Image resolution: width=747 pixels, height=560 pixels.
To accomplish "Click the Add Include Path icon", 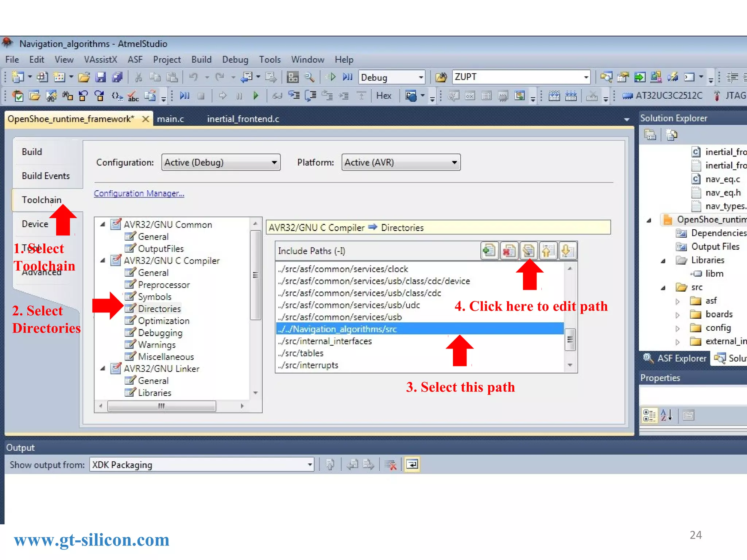I will click(489, 250).
